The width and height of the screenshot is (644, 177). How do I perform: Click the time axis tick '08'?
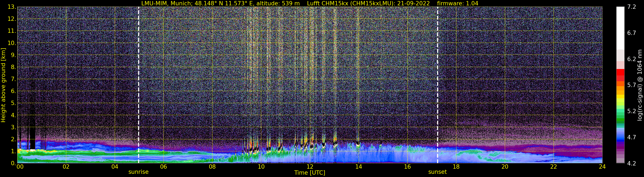(x=212, y=167)
